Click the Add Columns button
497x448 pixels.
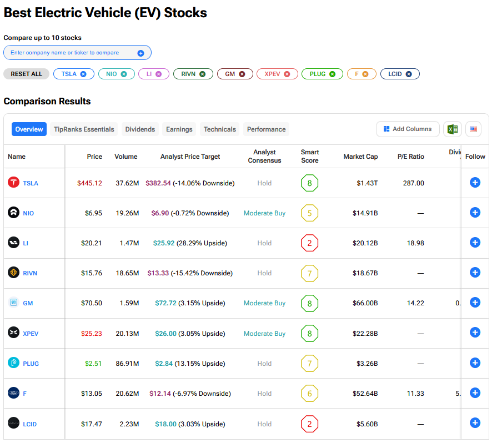[407, 129]
